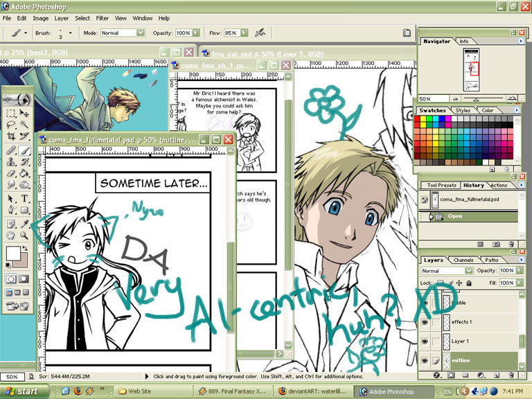The width and height of the screenshot is (532, 399).
Task: Switch to the Actions tab
Action: (x=499, y=186)
